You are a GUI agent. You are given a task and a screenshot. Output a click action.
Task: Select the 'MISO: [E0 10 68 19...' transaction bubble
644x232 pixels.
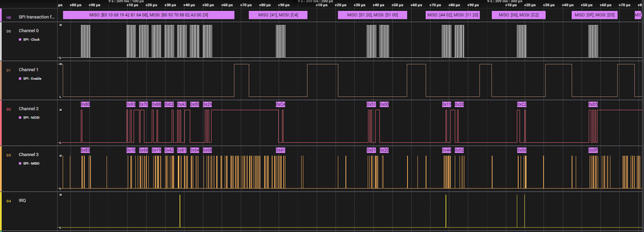click(148, 15)
